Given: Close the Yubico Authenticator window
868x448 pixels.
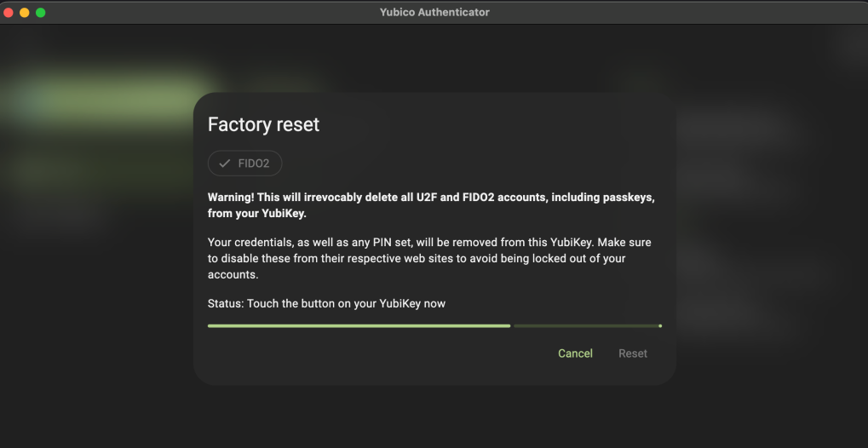Looking at the screenshot, I should click(9, 13).
